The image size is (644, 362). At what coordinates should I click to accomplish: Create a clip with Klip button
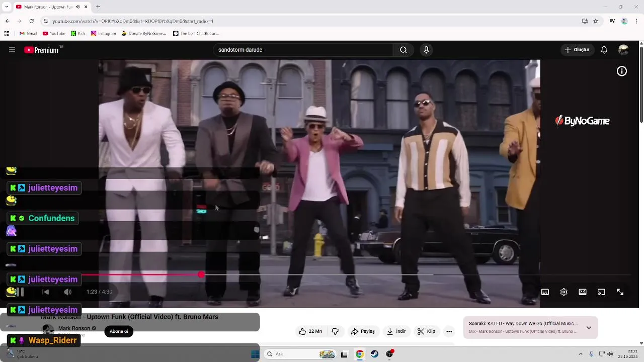426,331
